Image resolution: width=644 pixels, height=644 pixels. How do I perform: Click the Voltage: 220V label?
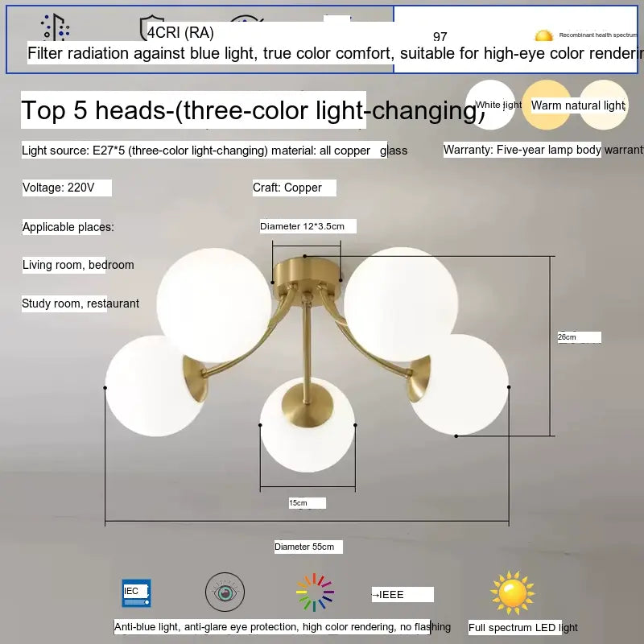(66, 188)
